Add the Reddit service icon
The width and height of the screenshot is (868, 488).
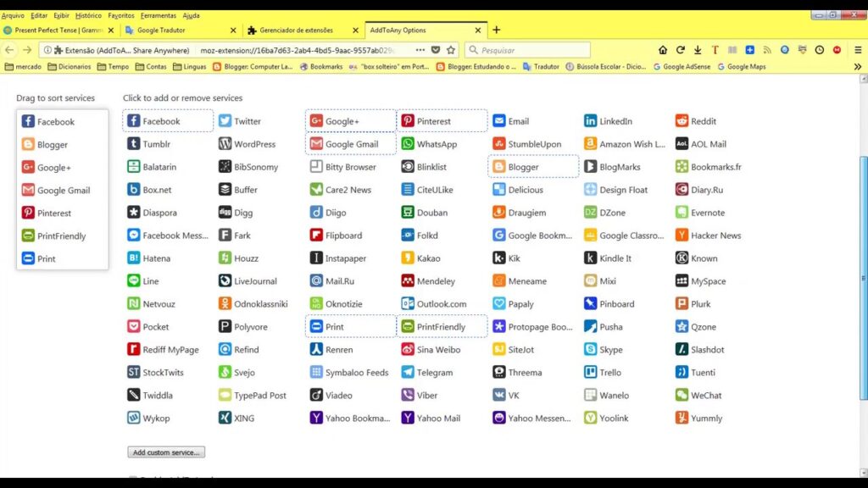[x=682, y=121]
